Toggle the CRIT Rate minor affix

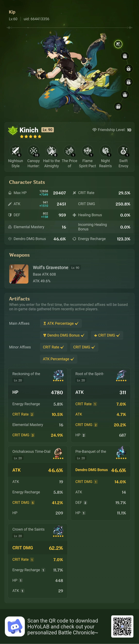[x=53, y=347]
